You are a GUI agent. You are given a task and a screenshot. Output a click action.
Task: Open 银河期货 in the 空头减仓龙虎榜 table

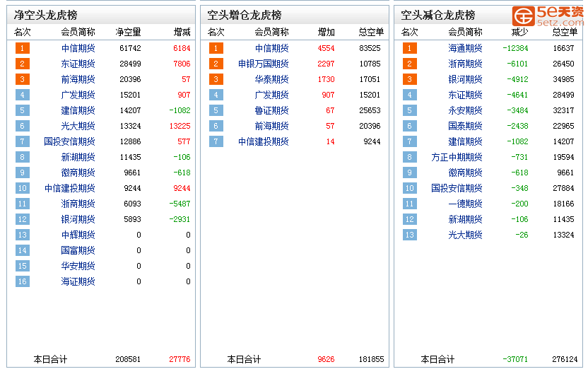(465, 79)
